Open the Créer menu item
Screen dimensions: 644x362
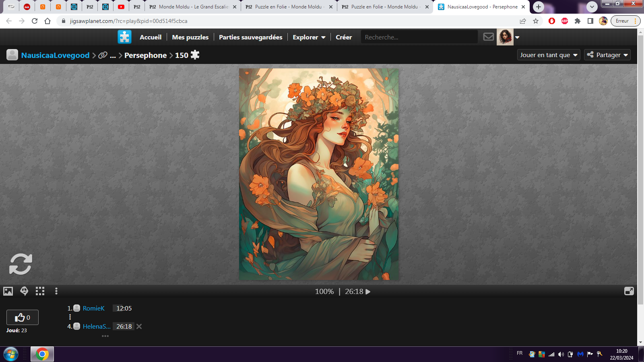tap(344, 37)
